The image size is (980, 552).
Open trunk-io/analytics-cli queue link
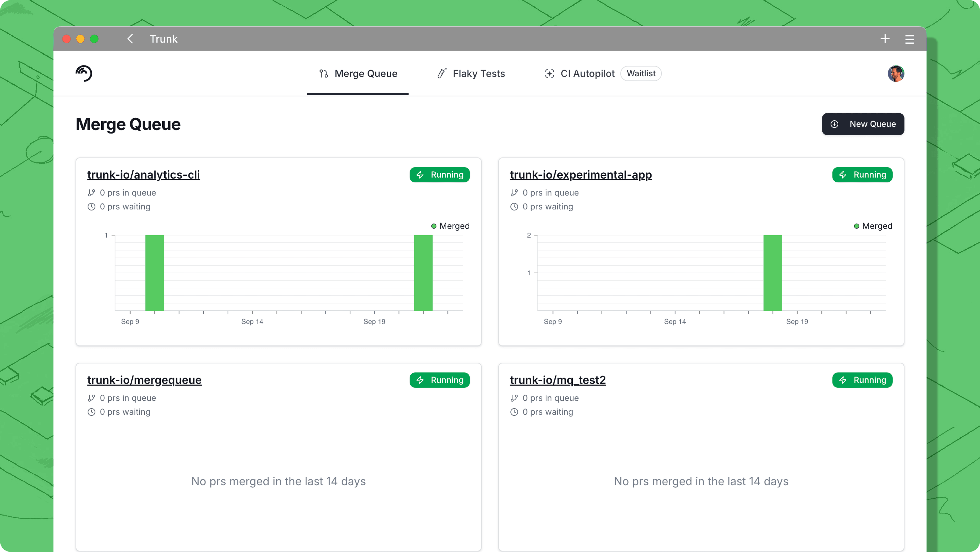tap(143, 175)
